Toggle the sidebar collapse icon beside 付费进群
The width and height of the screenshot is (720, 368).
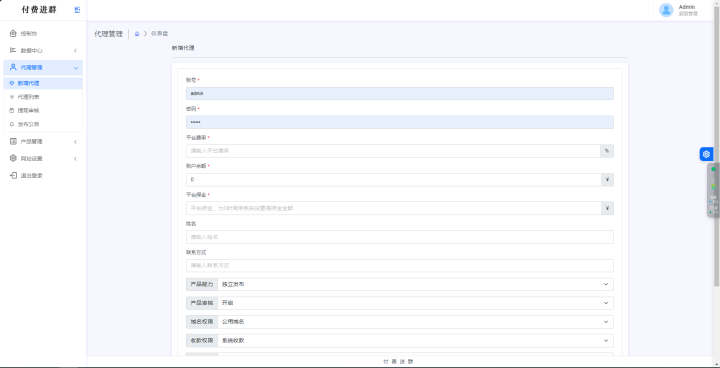[77, 10]
